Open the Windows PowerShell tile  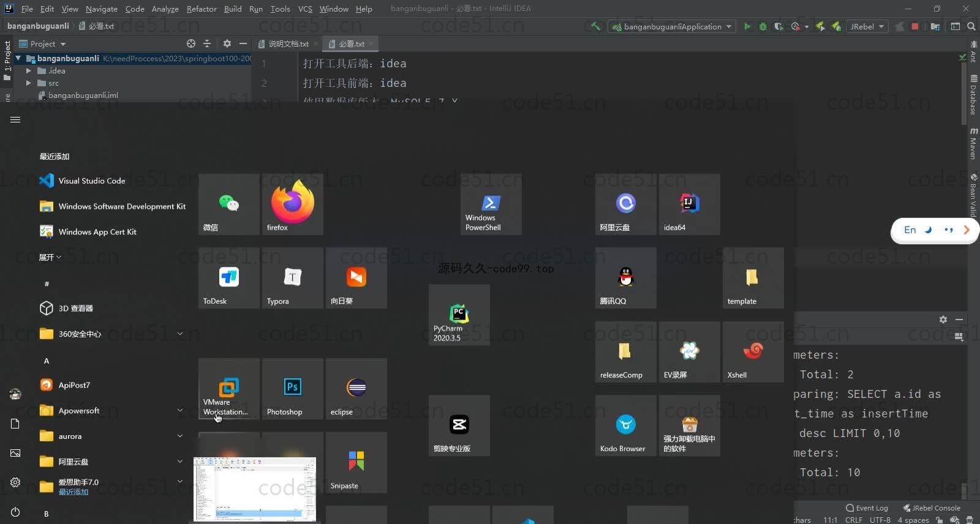point(491,204)
